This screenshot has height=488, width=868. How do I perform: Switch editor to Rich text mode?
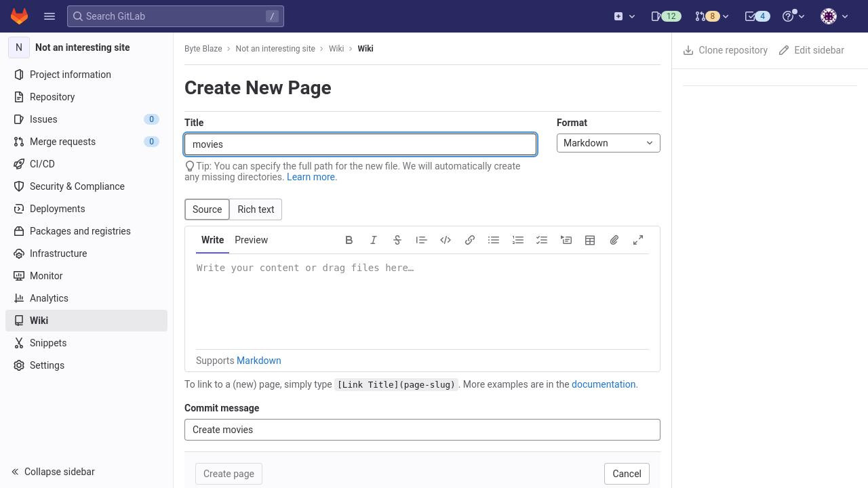(x=256, y=209)
